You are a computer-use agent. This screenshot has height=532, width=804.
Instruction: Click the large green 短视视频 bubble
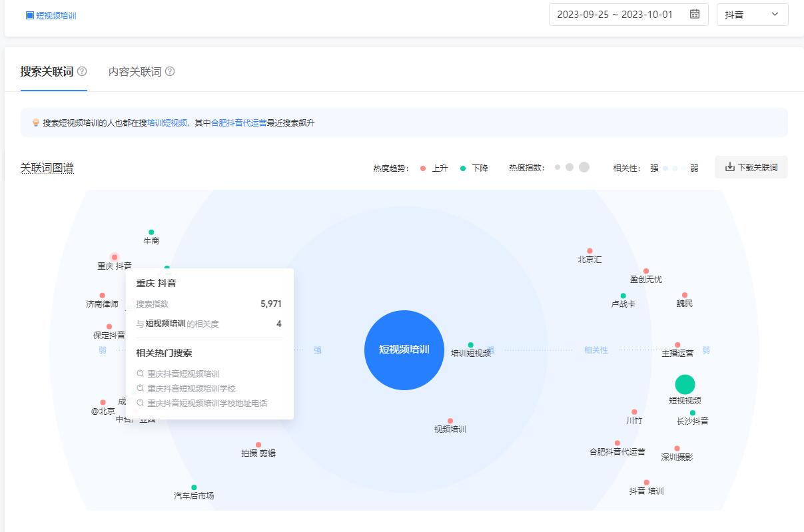(x=685, y=384)
